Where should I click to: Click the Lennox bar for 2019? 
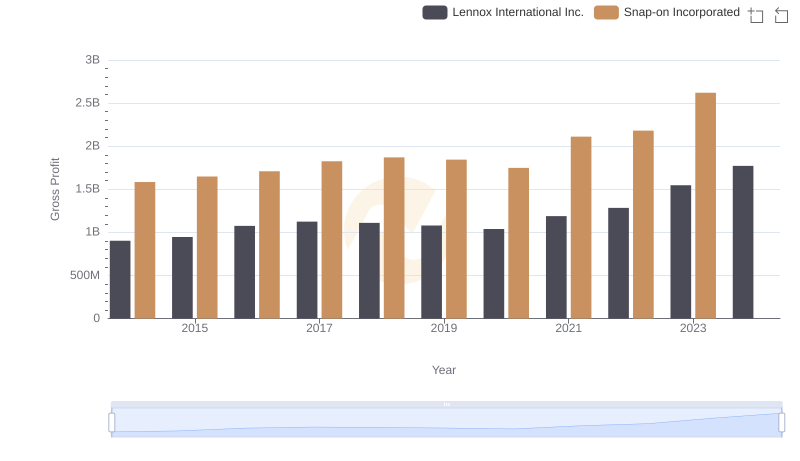coord(432,272)
